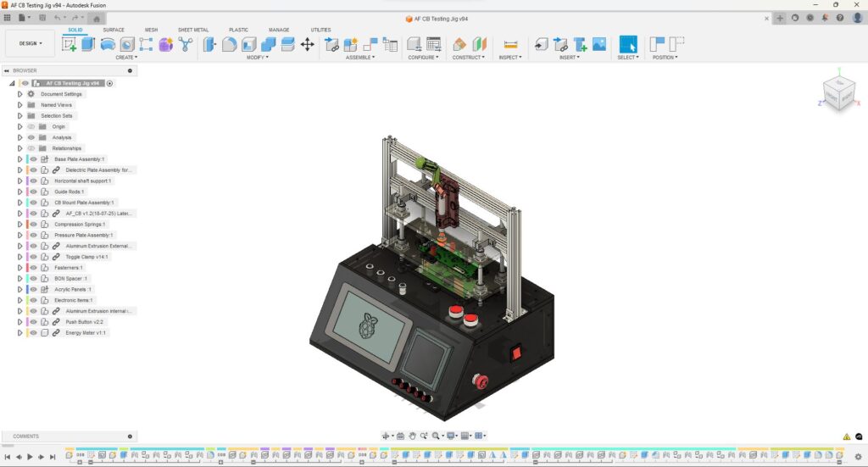The width and height of the screenshot is (868, 467).
Task: Select the Midplane construct tool
Action: tap(480, 44)
